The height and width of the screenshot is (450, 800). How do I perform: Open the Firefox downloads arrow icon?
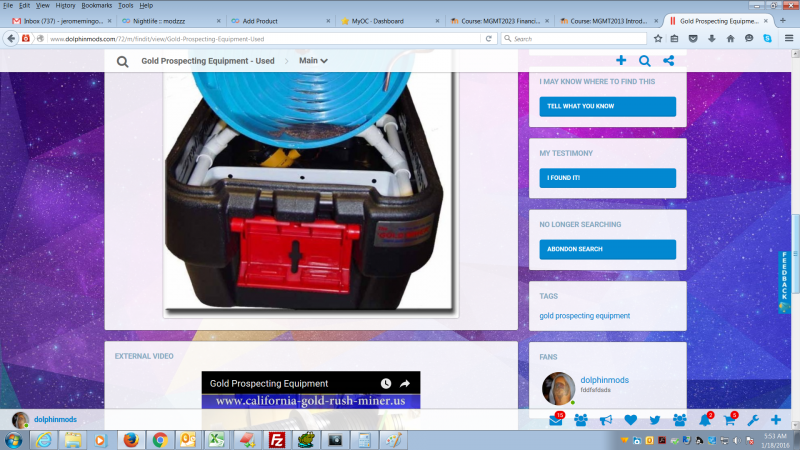click(712, 38)
